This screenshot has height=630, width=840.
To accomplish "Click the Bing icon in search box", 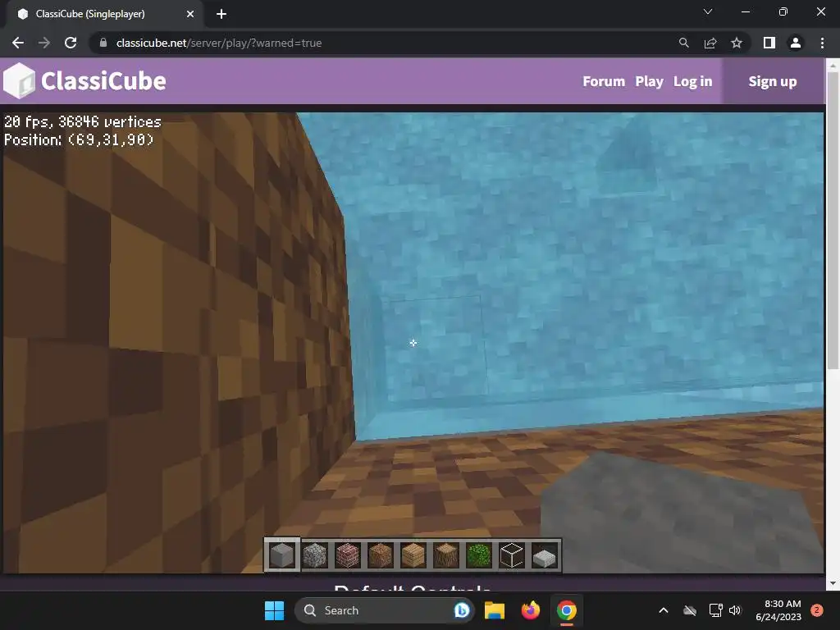I will pos(461,610).
